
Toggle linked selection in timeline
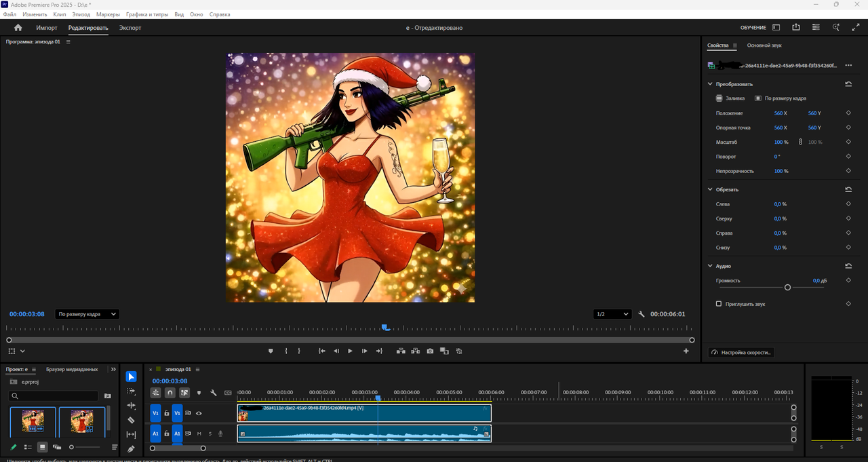(184, 393)
